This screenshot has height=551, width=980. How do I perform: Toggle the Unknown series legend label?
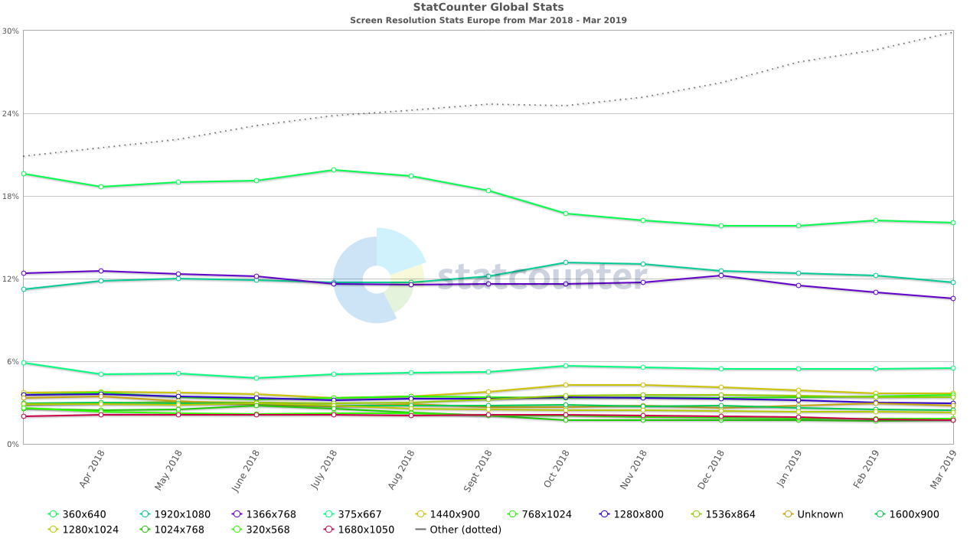(820, 514)
